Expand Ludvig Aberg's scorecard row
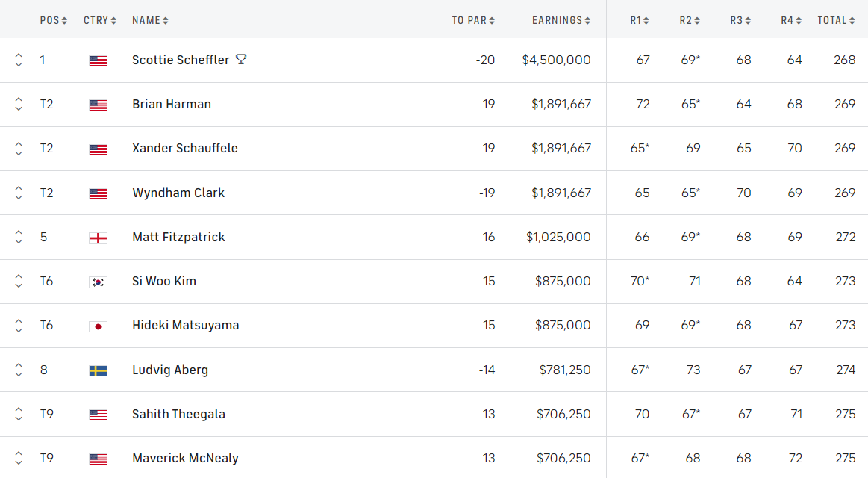 click(19, 370)
